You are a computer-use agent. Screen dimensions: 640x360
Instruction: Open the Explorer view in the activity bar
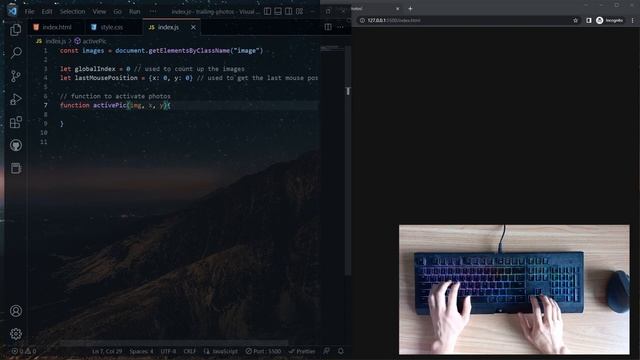[x=16, y=29]
